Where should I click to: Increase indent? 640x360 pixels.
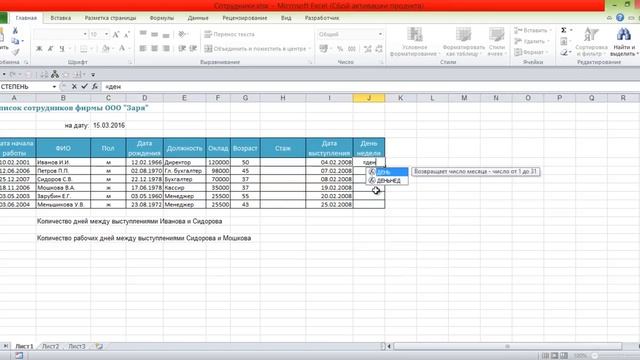193,49
